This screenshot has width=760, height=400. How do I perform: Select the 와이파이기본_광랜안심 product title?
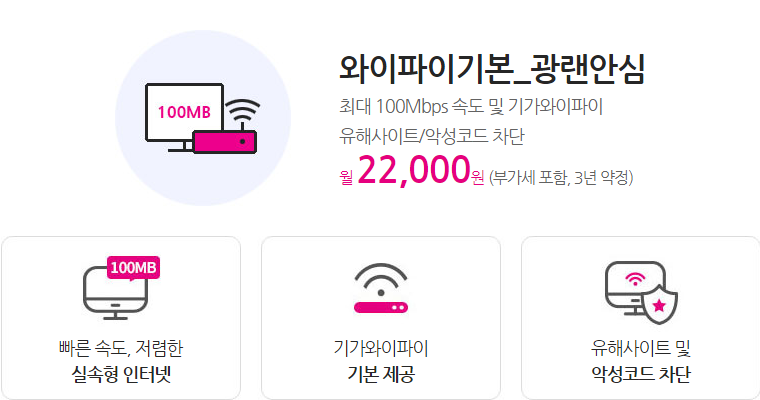[492, 69]
